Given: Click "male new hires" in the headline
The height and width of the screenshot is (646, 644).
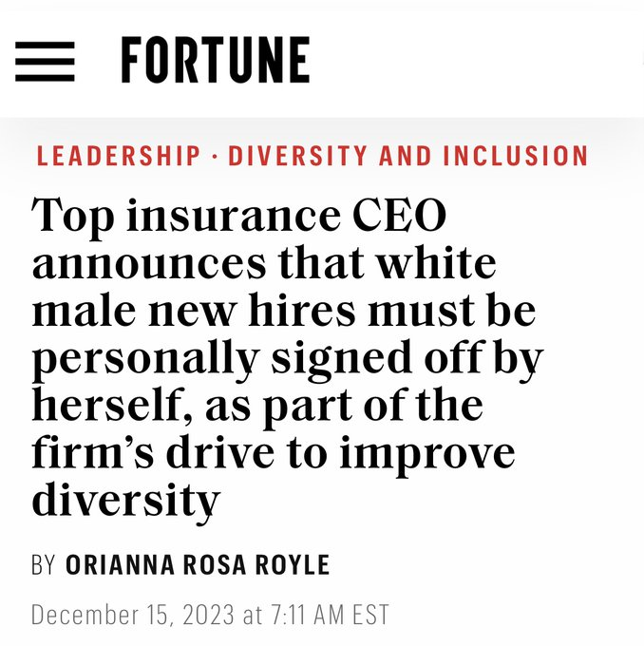Looking at the screenshot, I should click(x=199, y=311).
